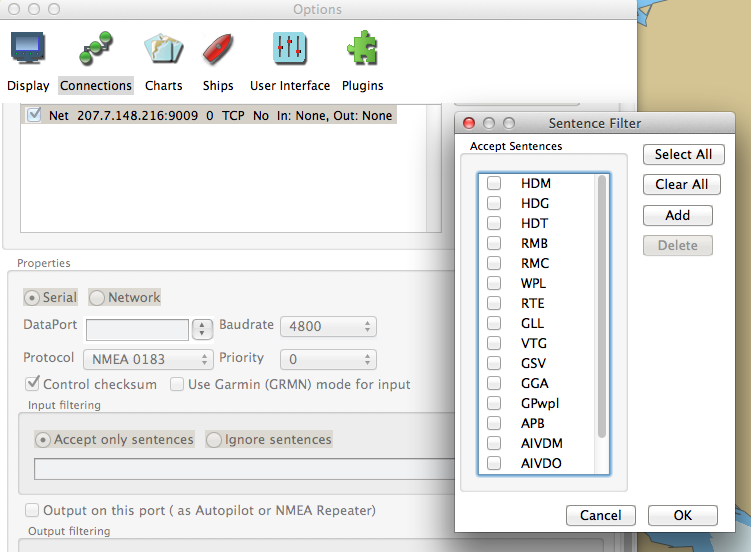Image resolution: width=751 pixels, height=552 pixels.
Task: Click the DataPort input field
Action: coord(137,329)
